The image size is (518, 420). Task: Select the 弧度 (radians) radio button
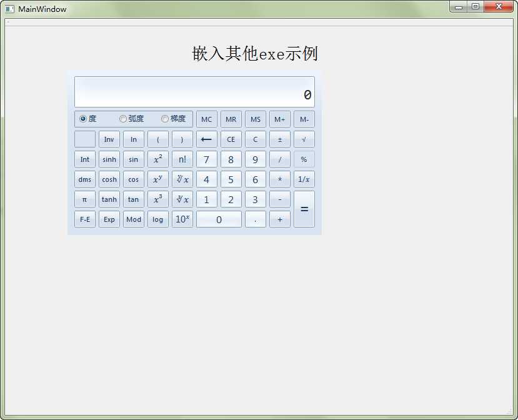coord(131,119)
